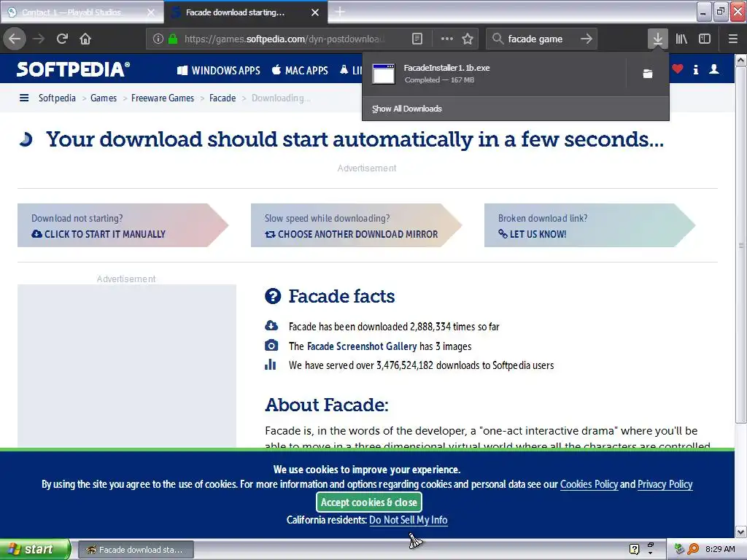The image size is (747, 560).
Task: Open the Windows Start menu
Action: [35, 549]
